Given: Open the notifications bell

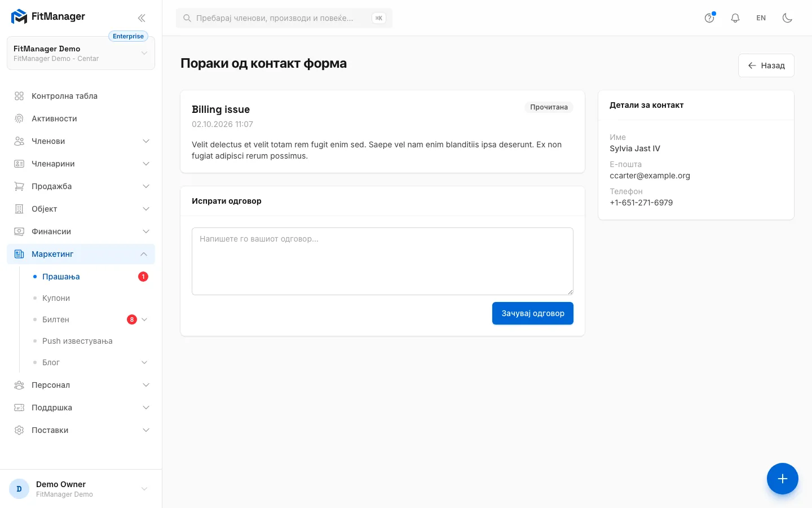Looking at the screenshot, I should click(735, 18).
